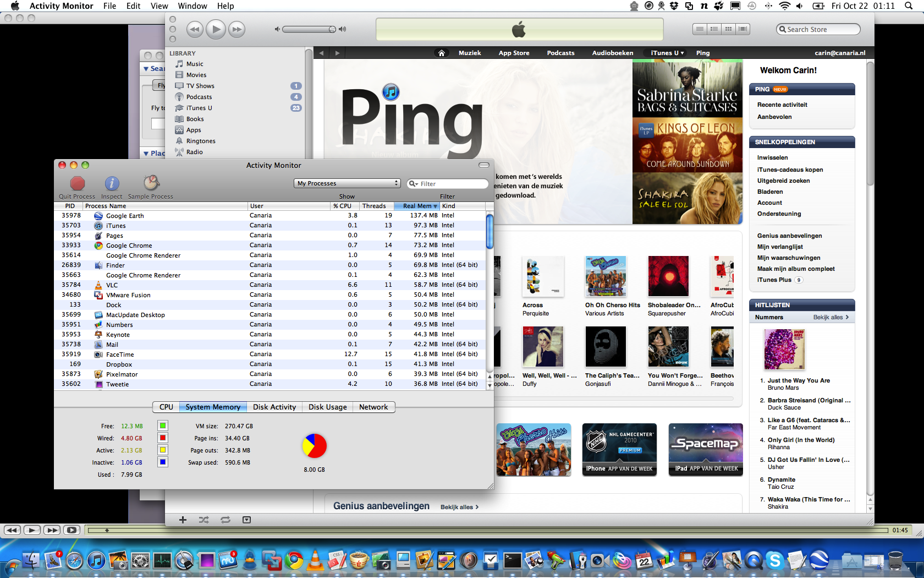Open Radio in the iTunes sidebar
924x578 pixels.
194,152
